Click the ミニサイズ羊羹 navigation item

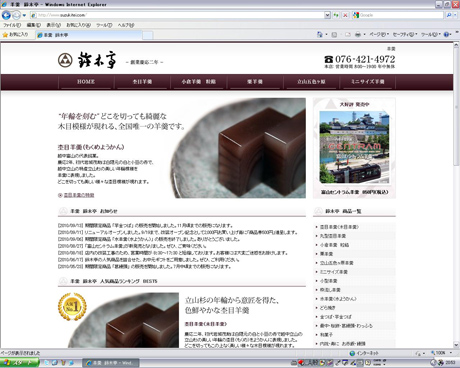[367, 82]
